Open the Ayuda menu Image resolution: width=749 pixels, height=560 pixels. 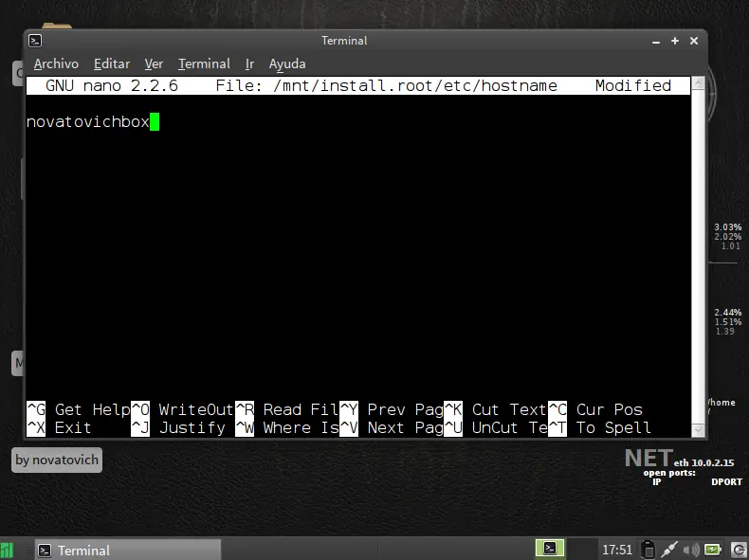click(x=287, y=63)
